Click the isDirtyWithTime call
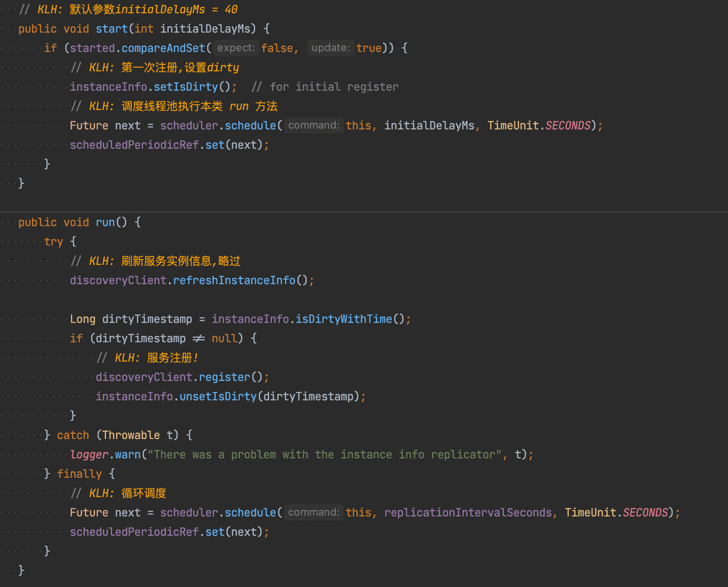Screen dimensions: 728x587 click(x=344, y=319)
